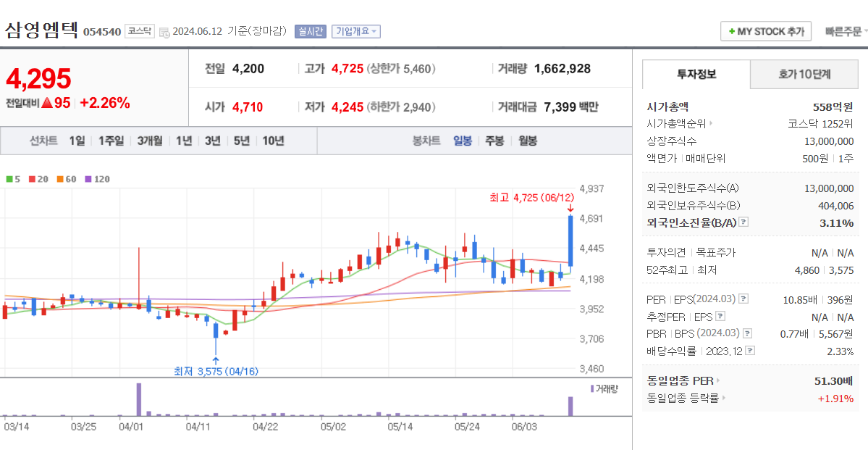868x450 pixels.
Task: Click the 동일업종 PER label link
Action: click(x=681, y=380)
